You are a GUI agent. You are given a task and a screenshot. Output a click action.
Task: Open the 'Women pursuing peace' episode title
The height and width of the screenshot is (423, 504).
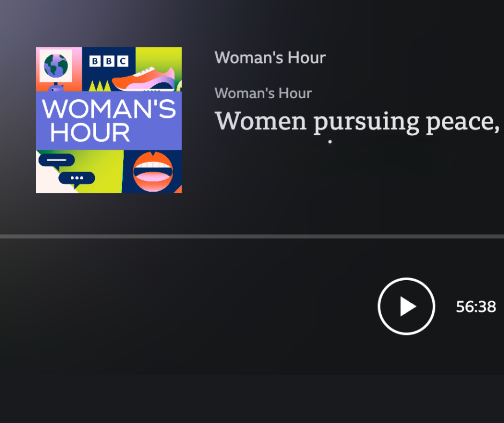357,121
